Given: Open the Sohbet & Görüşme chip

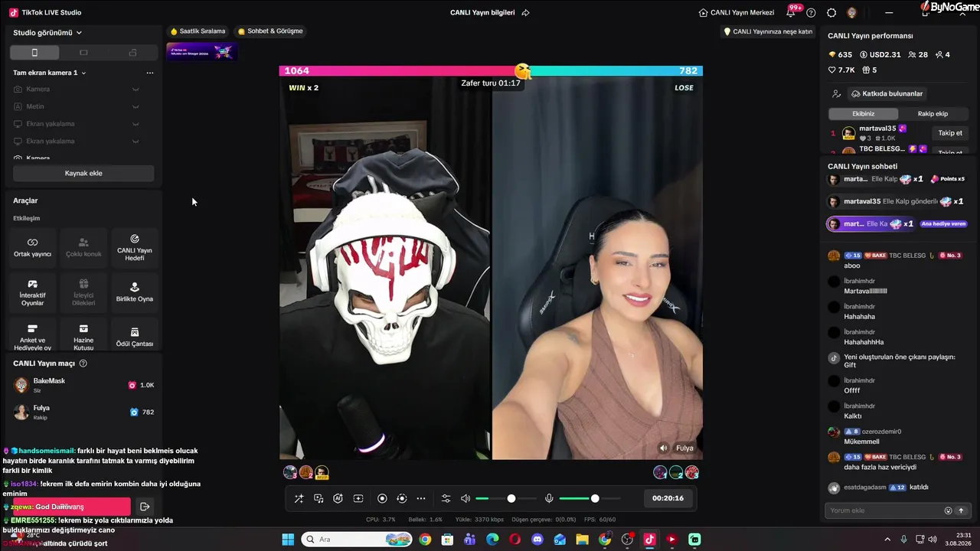Looking at the screenshot, I should click(x=271, y=31).
